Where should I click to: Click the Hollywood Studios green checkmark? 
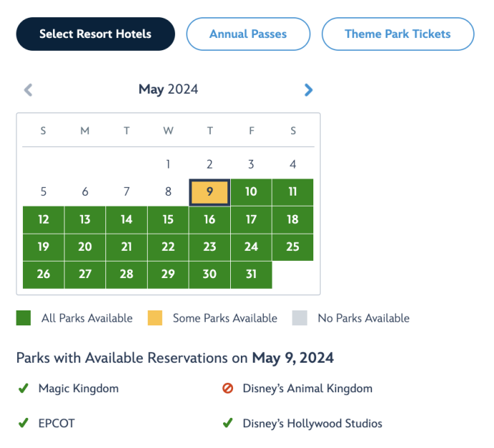coord(228,423)
